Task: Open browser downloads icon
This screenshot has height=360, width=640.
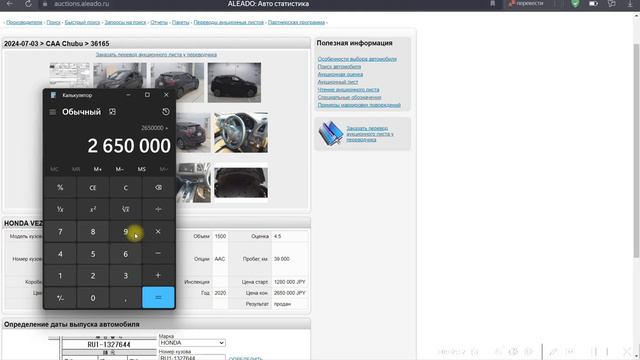Action: point(630,4)
